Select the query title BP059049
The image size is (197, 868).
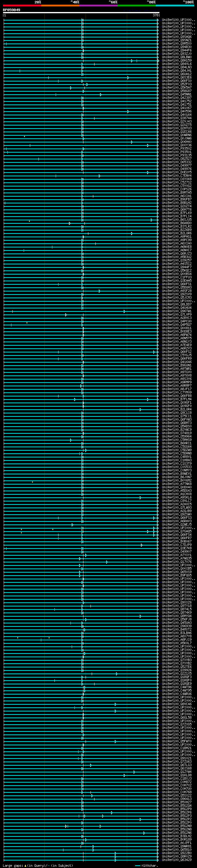point(11,10)
